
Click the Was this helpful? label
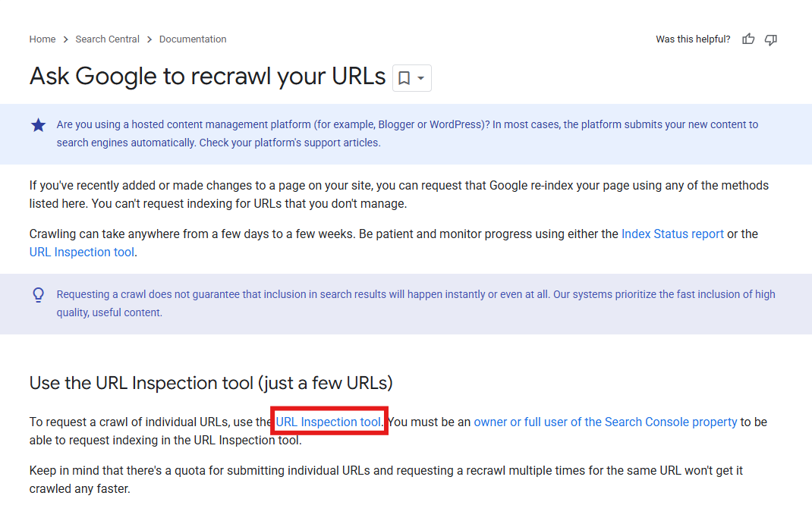click(x=693, y=39)
